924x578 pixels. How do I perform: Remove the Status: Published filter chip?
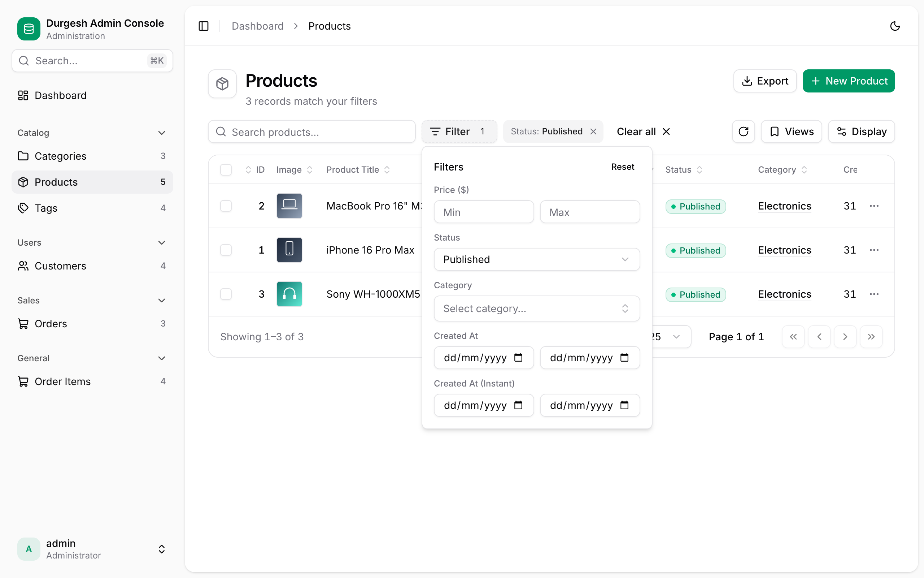click(593, 131)
